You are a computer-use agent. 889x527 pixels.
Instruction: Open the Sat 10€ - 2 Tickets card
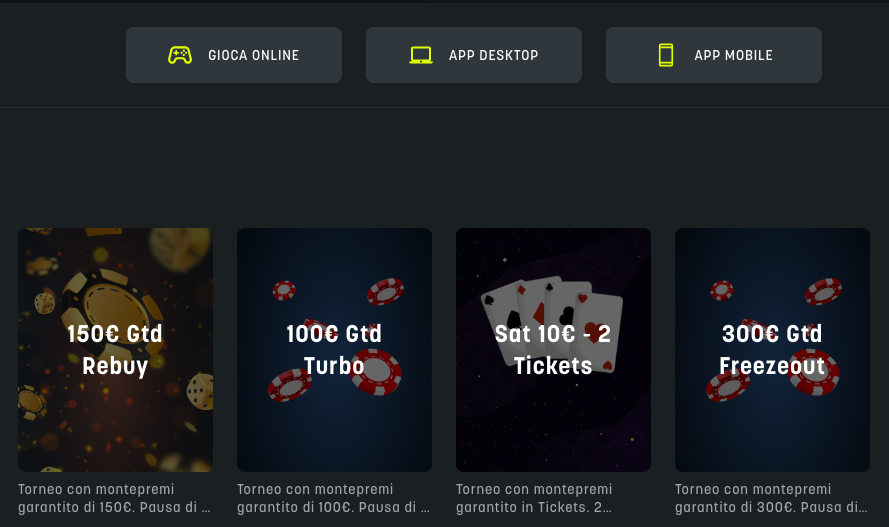point(553,350)
